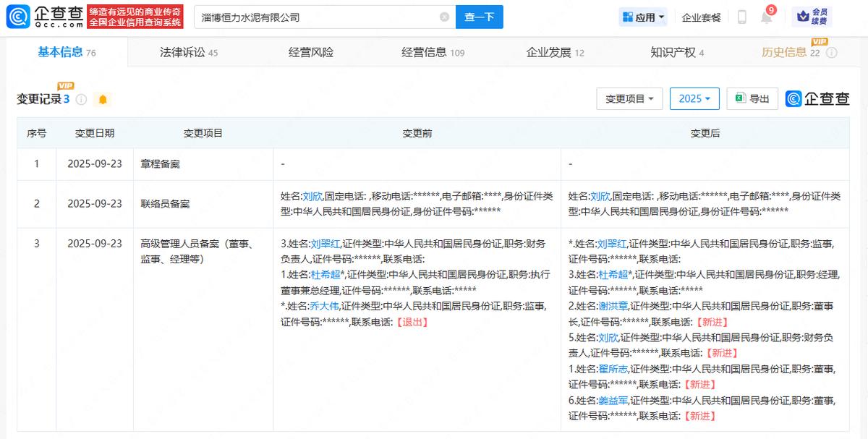Click info icon beside 变更记录
The image size is (868, 439).
click(x=82, y=99)
